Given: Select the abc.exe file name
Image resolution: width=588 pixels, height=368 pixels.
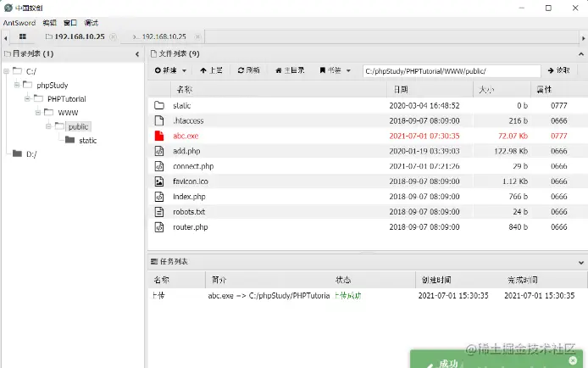Looking at the screenshot, I should [186, 136].
